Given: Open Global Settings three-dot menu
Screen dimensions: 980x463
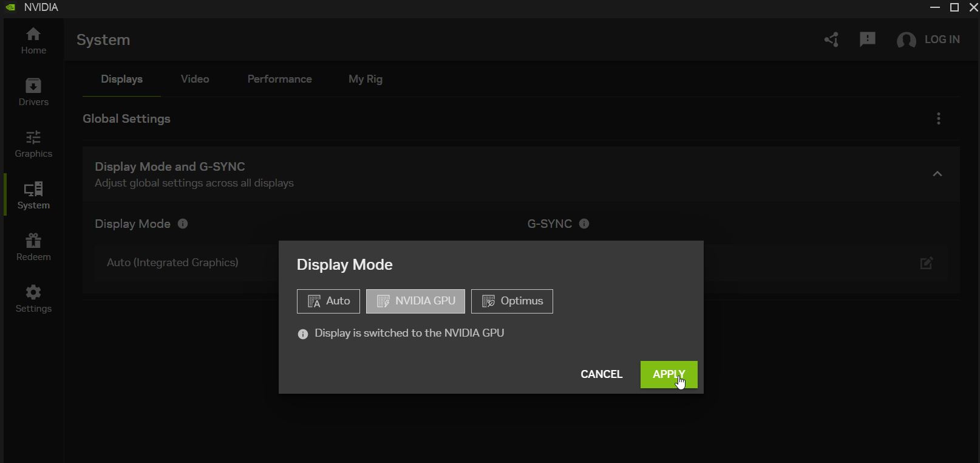Looking at the screenshot, I should (x=939, y=118).
